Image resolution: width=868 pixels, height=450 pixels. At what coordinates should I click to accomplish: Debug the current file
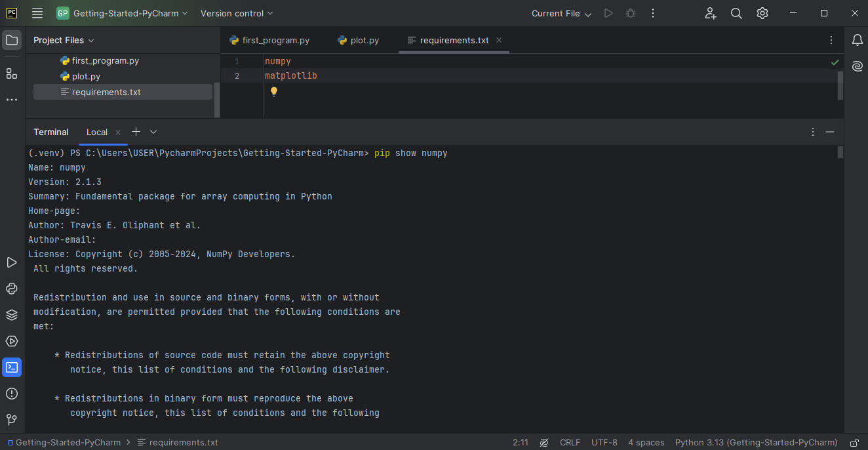coord(631,13)
